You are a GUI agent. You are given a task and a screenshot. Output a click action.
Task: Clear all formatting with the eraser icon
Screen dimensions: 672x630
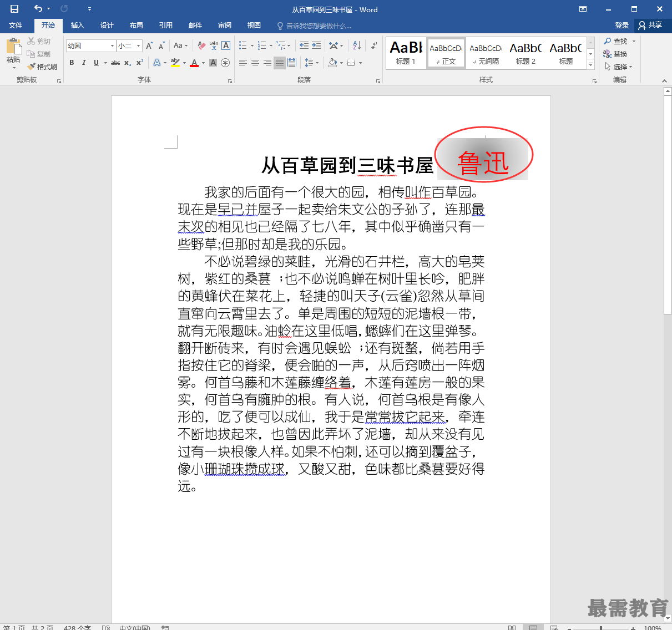201,45
